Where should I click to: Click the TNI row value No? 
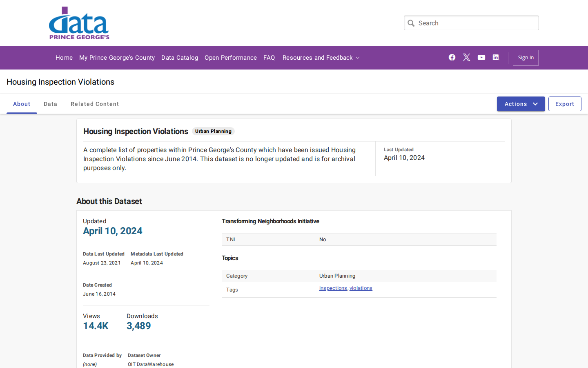pyautogui.click(x=323, y=240)
